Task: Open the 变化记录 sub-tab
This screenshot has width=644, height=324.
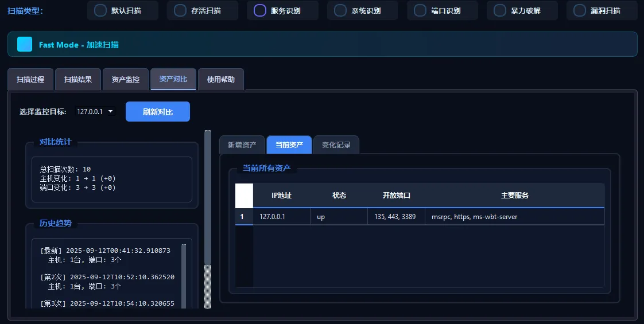Action: click(x=336, y=145)
